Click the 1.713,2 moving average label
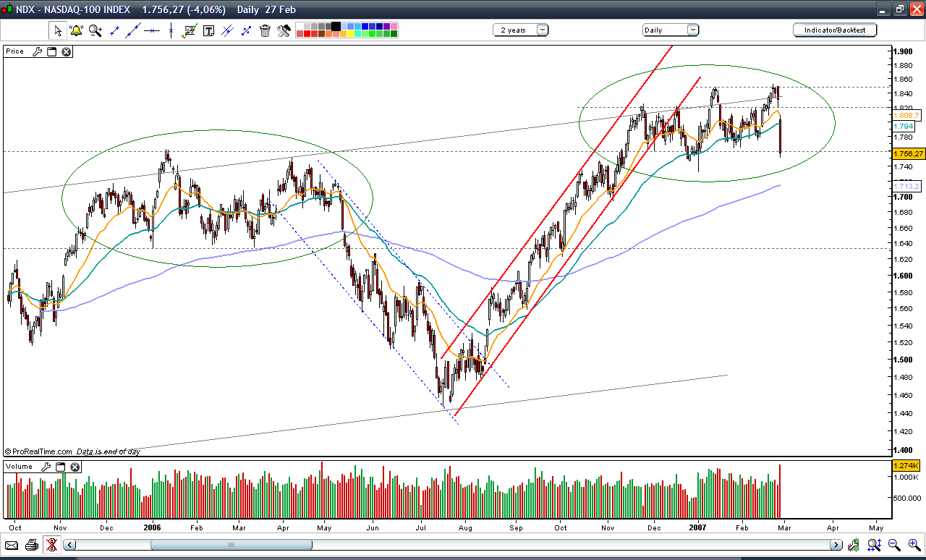This screenshot has width=926, height=560. click(x=906, y=186)
